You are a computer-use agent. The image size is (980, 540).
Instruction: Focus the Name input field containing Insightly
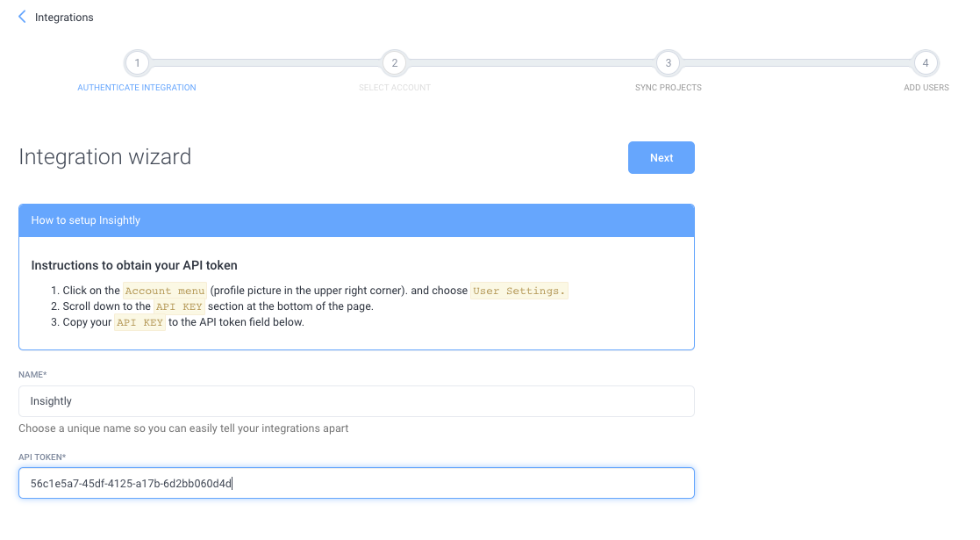[356, 401]
